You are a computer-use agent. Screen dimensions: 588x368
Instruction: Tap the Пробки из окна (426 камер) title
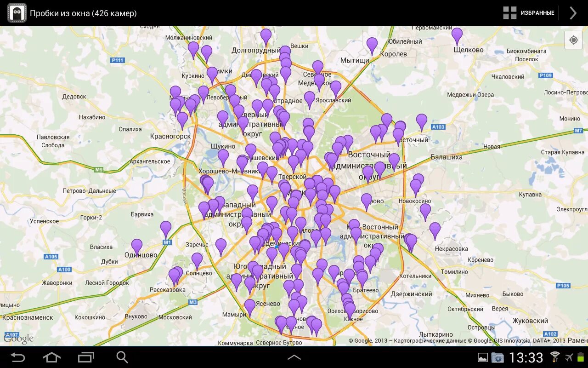(83, 13)
